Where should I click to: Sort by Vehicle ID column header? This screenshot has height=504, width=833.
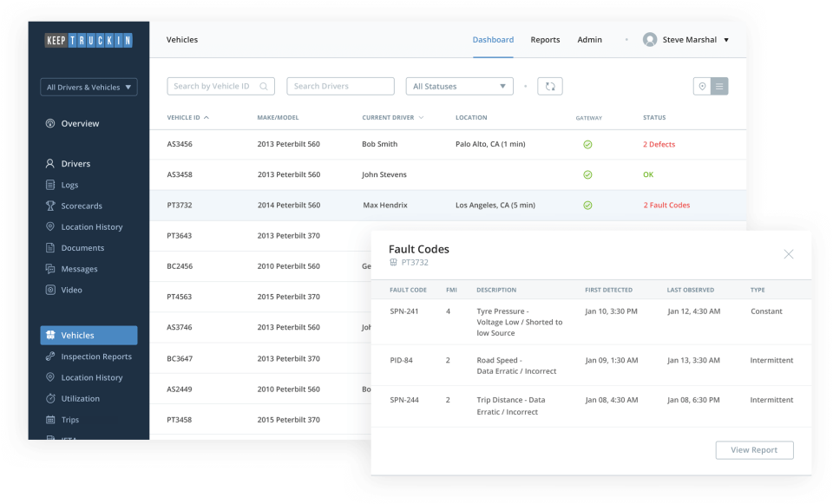click(188, 117)
